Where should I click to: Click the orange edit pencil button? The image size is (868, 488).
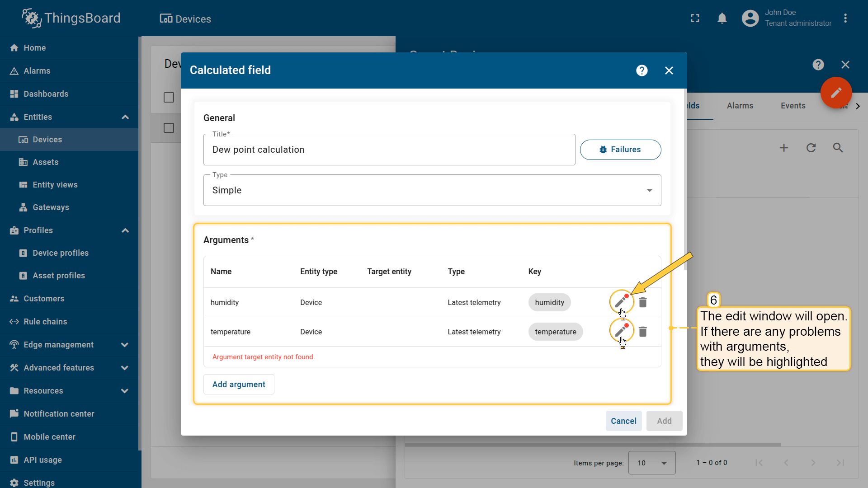tap(836, 93)
